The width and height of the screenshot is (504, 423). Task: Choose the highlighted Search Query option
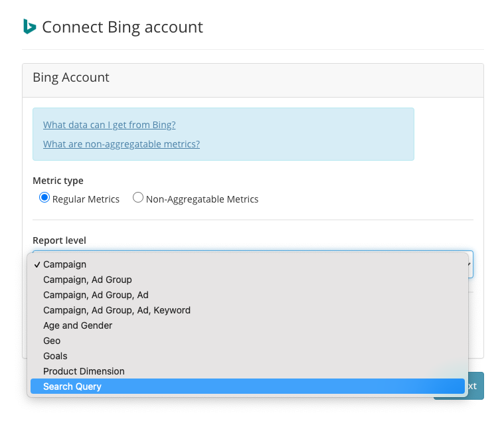(72, 386)
